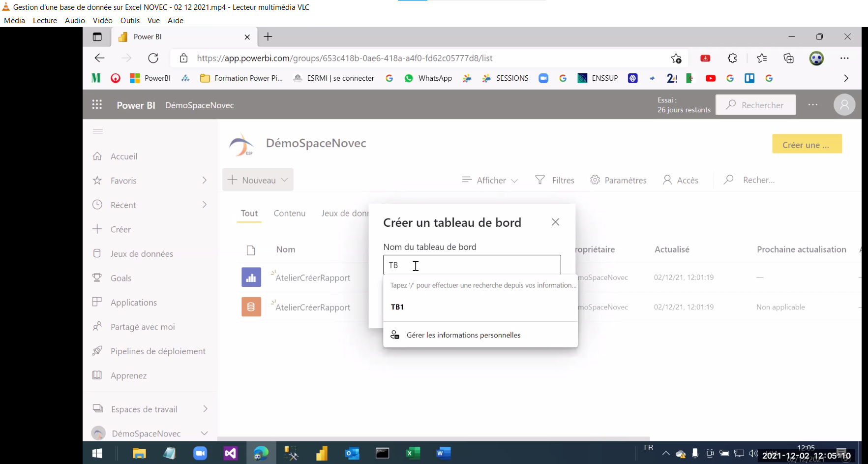The height and width of the screenshot is (464, 868).
Task: Close the Power BI browser tab
Action: click(247, 37)
